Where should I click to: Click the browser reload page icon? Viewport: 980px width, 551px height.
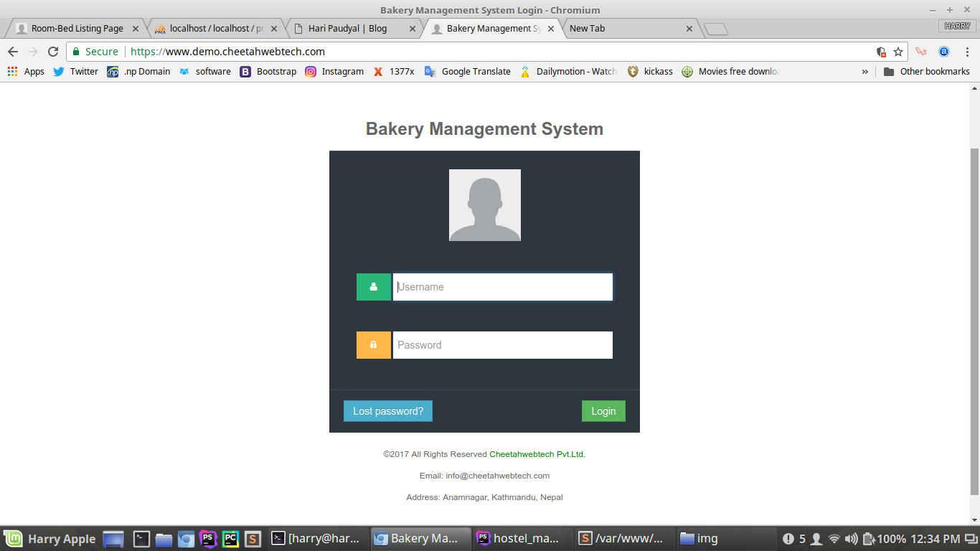coord(52,52)
